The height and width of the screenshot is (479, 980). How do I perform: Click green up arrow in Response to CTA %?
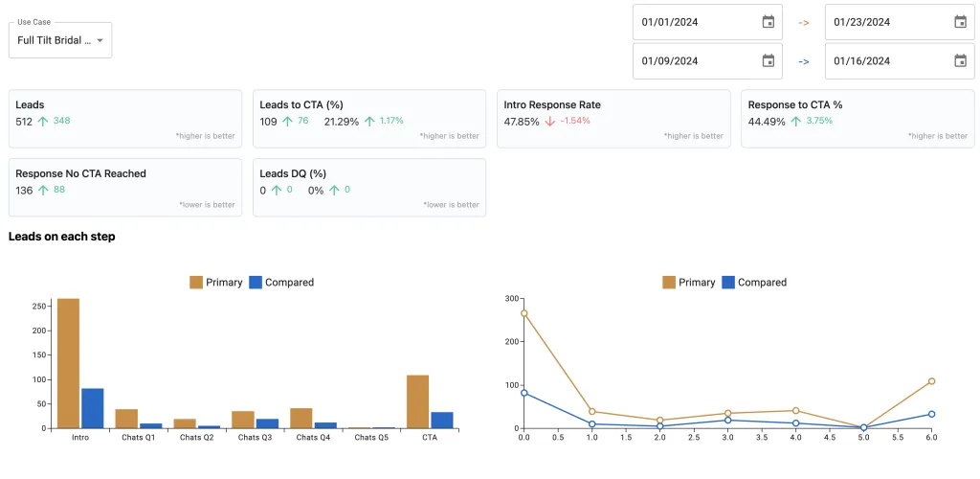click(x=795, y=122)
